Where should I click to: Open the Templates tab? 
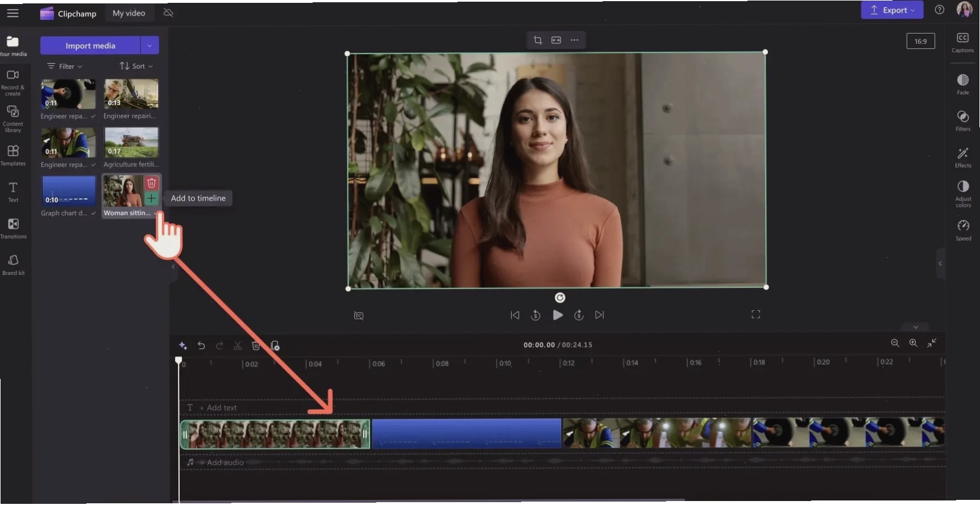(13, 155)
